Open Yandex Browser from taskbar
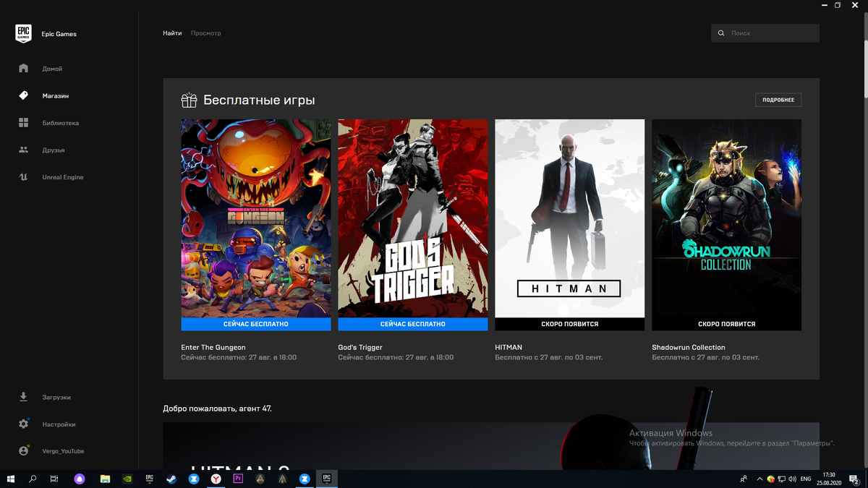 point(216,479)
